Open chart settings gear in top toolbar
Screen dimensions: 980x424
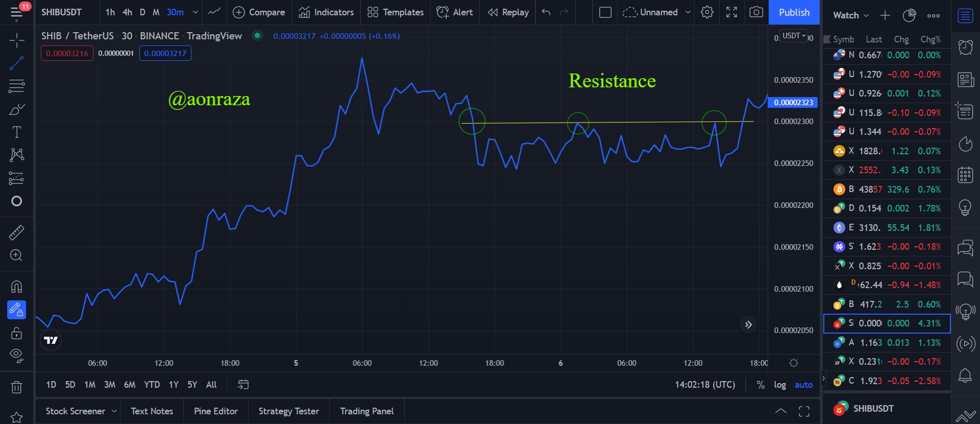click(707, 12)
